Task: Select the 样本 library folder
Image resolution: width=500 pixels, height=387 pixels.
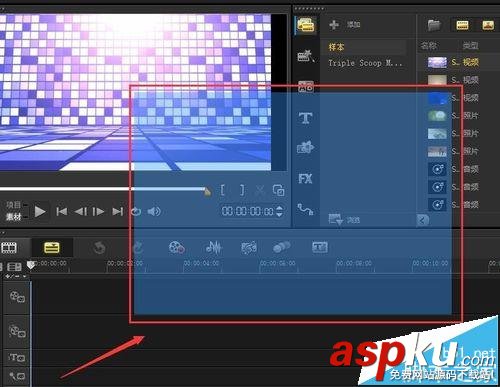Action: pyautogui.click(x=336, y=47)
